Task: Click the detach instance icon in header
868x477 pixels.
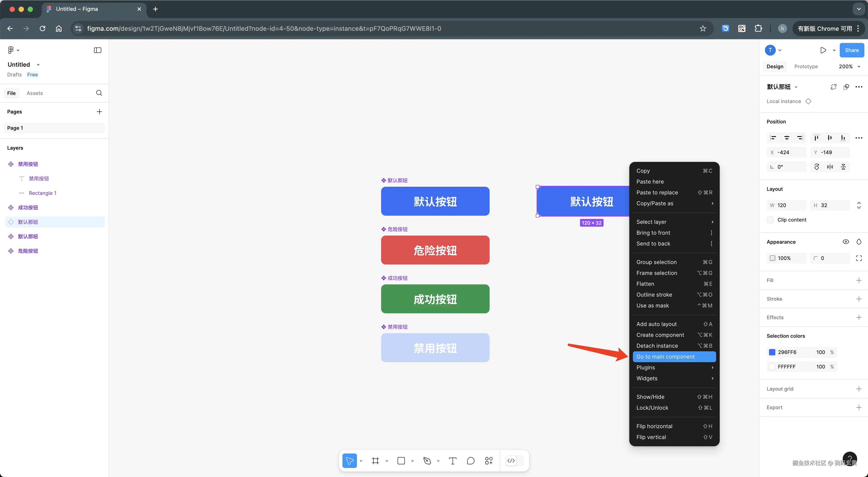Action: tap(833, 87)
